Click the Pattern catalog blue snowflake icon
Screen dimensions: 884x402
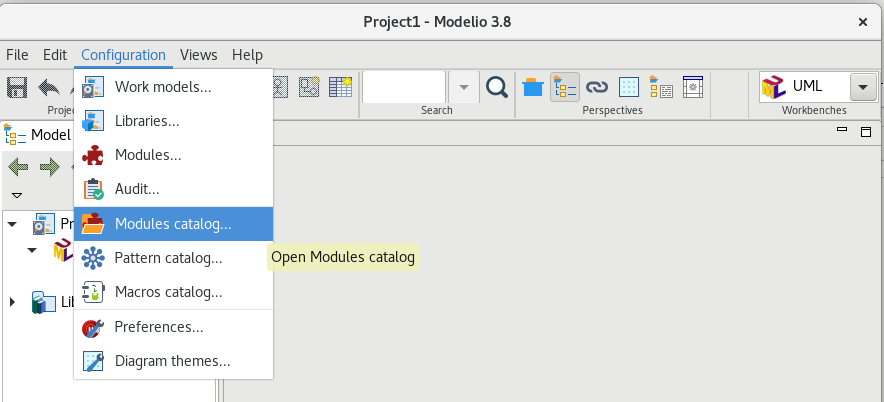pos(92,258)
